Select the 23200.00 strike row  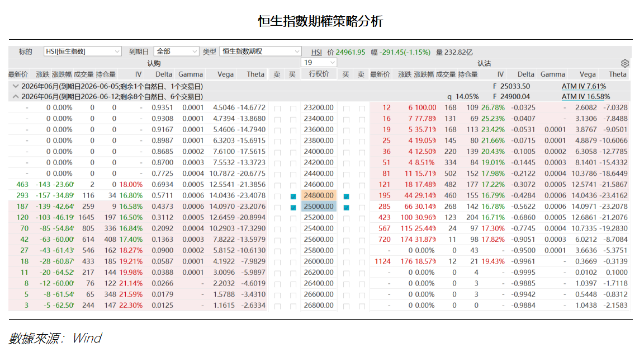319,107
